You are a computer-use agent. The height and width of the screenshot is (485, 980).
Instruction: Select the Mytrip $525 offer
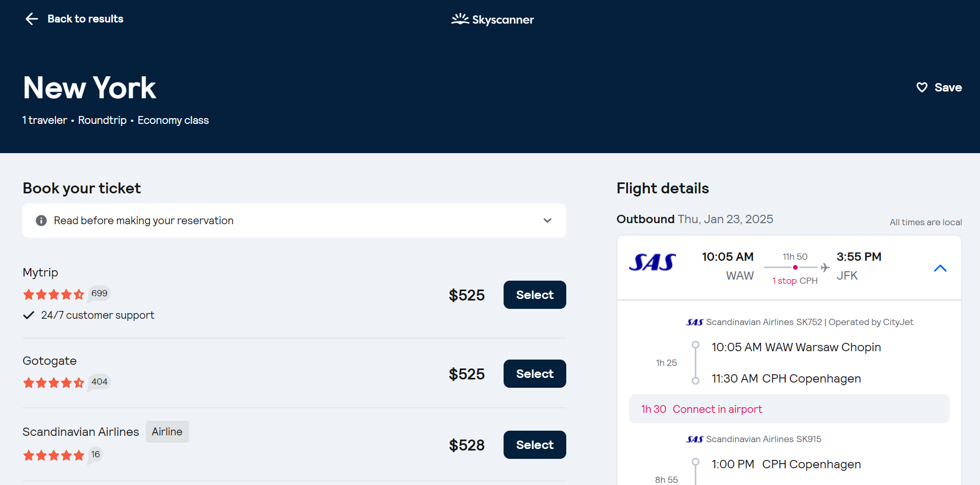click(534, 295)
